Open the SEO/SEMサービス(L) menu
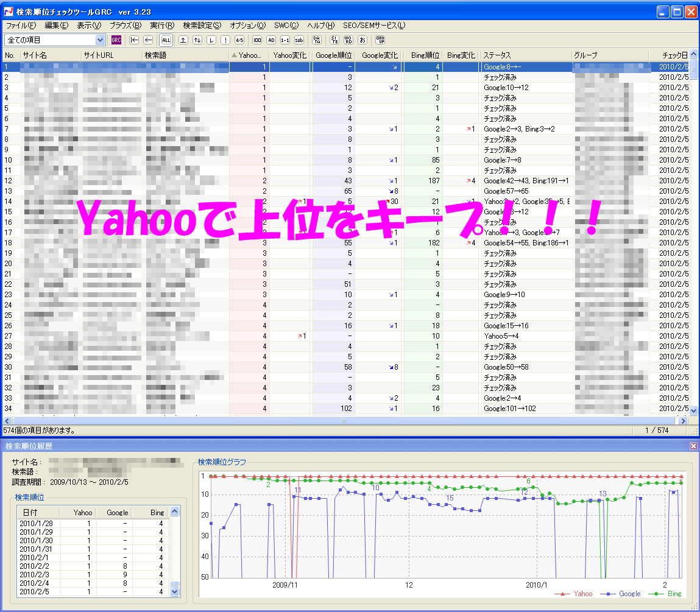 [374, 26]
